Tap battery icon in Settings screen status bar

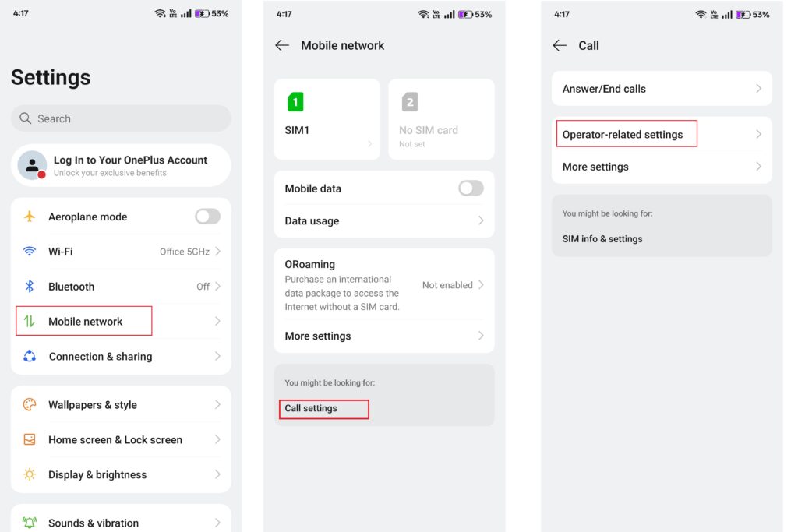pos(202,14)
